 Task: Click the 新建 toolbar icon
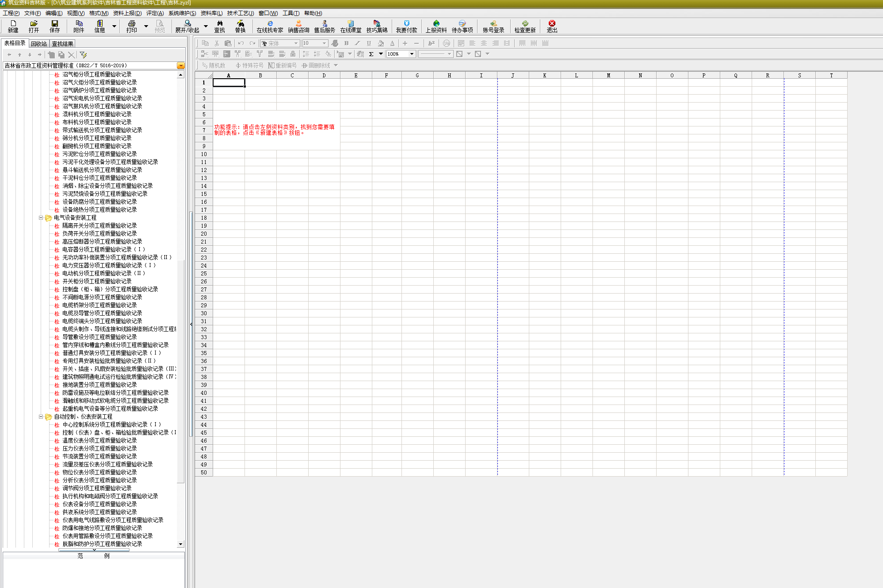tap(13, 27)
